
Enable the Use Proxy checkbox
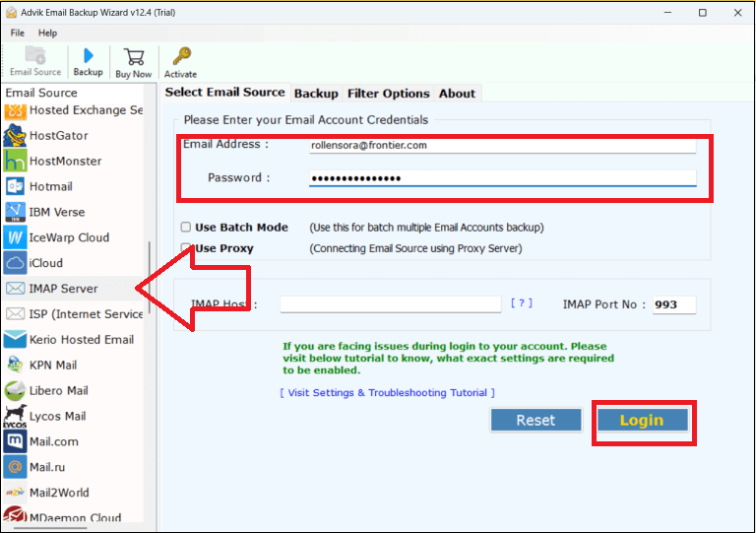tap(186, 248)
